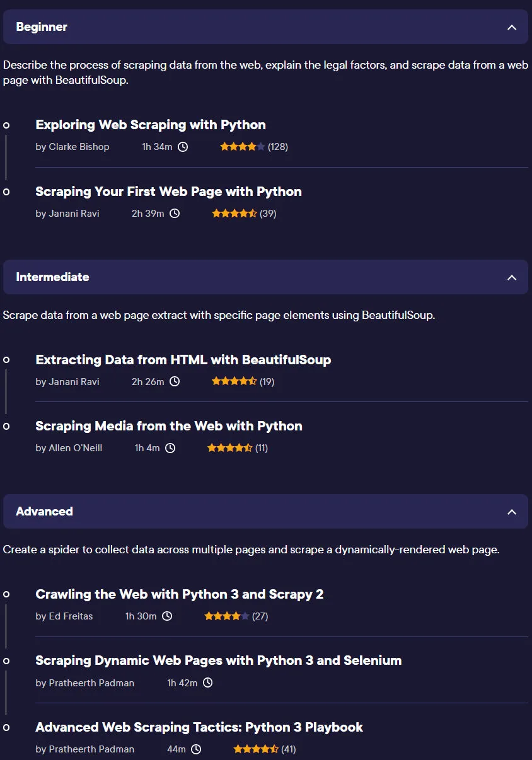Click timeline bullet for Extracting Data from HTML
The width and height of the screenshot is (532, 760).
(x=6, y=360)
